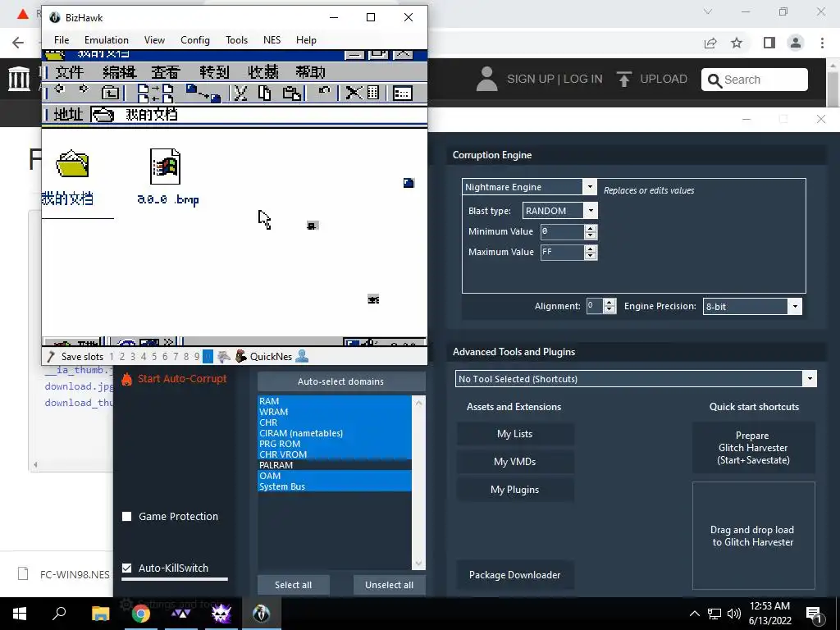
Task: Open the BizHawk Help menu
Action: pos(306,40)
